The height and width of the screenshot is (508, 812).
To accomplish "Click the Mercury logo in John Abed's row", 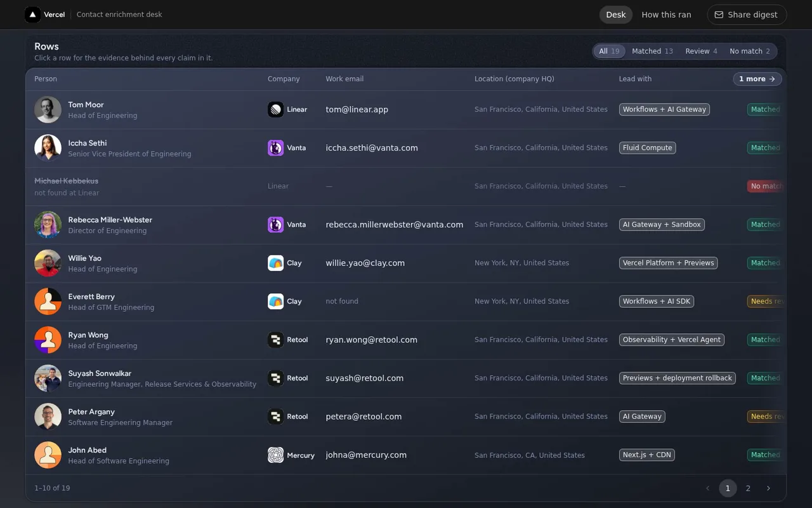I will [x=275, y=455].
